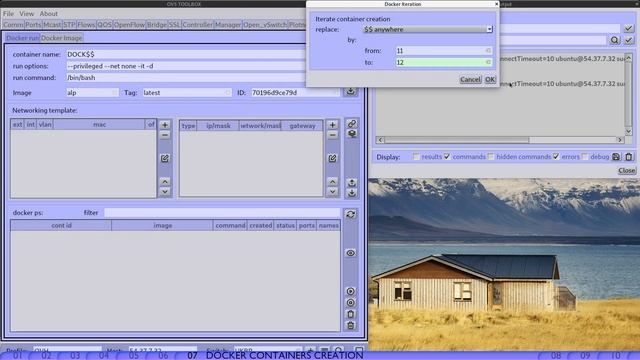Click the image ID field

click(295, 93)
